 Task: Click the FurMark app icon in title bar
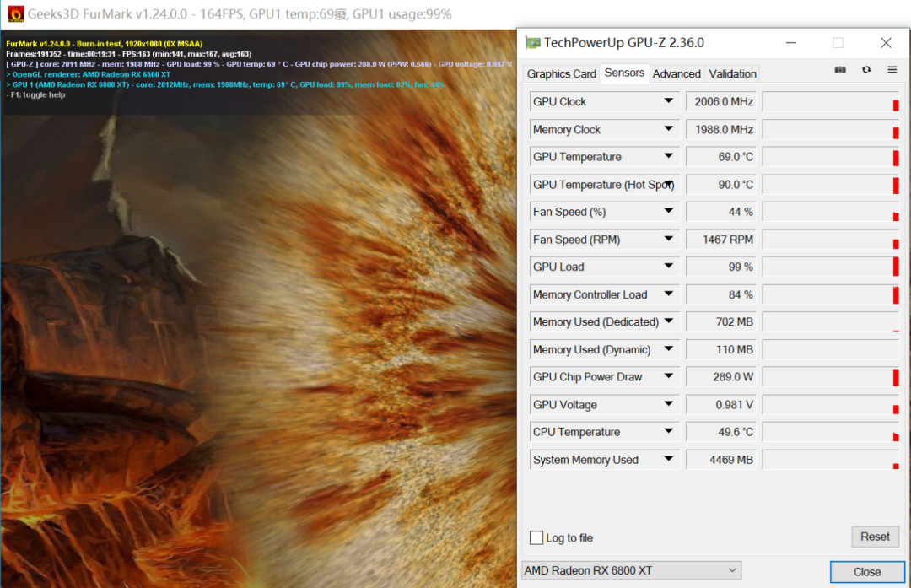16,14
